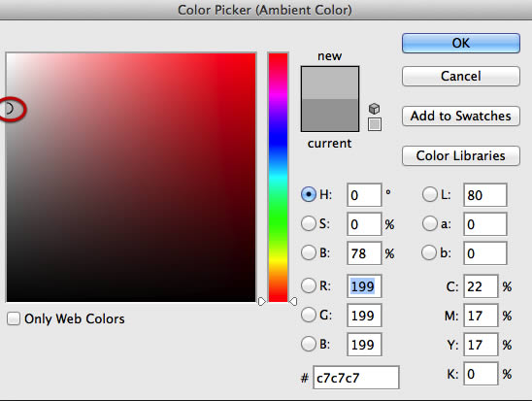Click the L value field showing 80
This screenshot has height=401, width=532.
click(485, 195)
